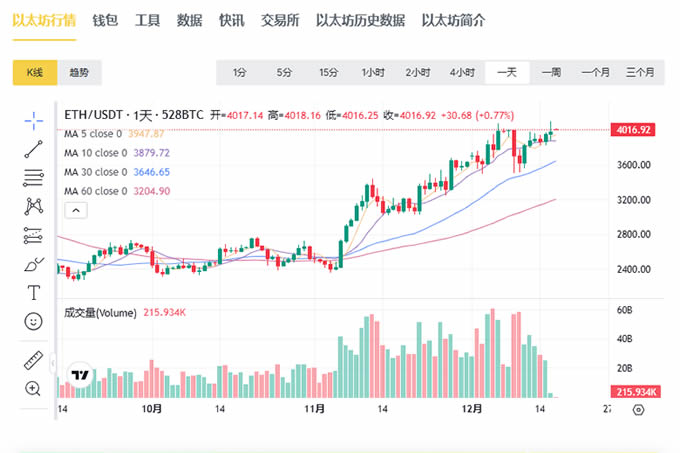
Task: Go to the 交易所 navigation tab
Action: (279, 20)
